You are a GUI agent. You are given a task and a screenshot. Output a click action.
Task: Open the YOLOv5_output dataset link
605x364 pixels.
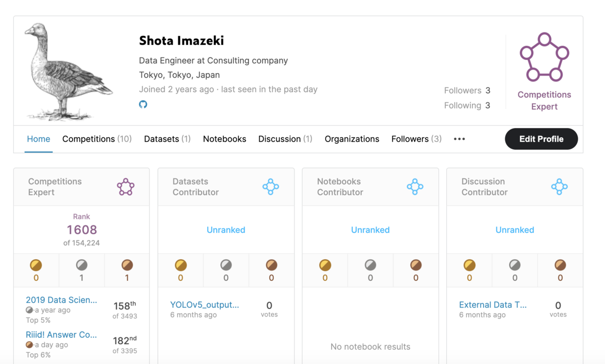(205, 305)
